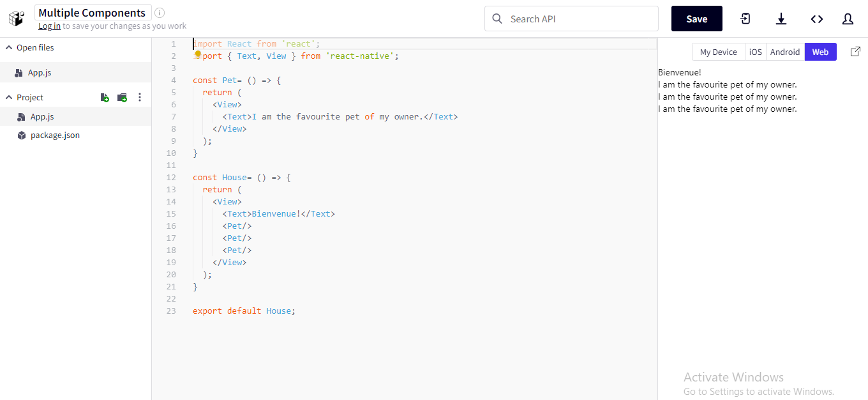
Task: Click 'Bienvenue!' in the web preview
Action: tap(680, 72)
